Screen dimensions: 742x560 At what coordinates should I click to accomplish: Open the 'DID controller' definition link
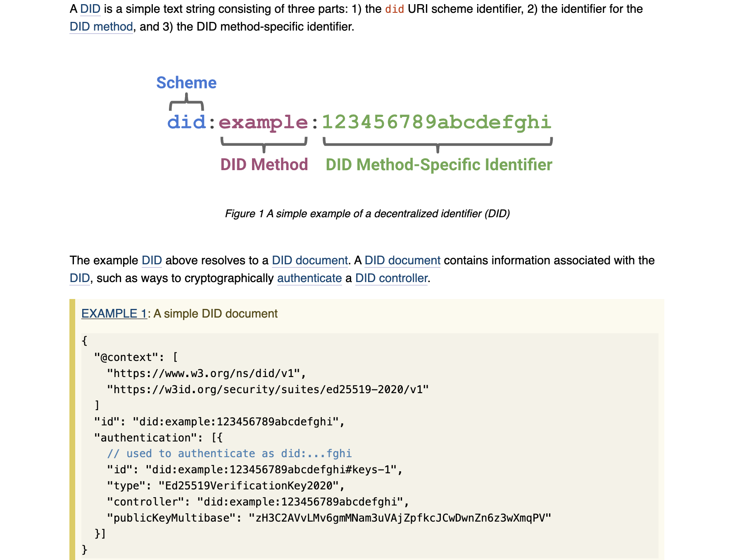(x=391, y=278)
